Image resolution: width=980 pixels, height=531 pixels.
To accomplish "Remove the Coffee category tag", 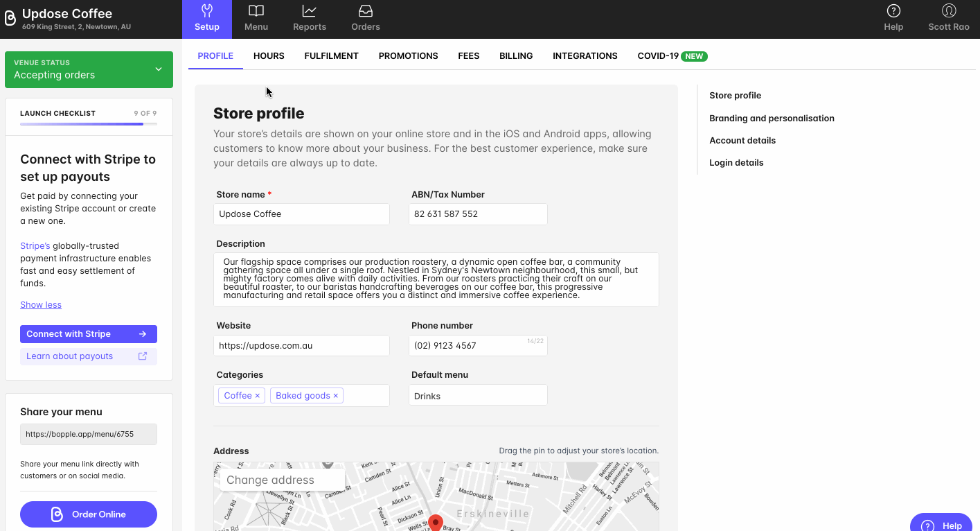I will 257,396.
